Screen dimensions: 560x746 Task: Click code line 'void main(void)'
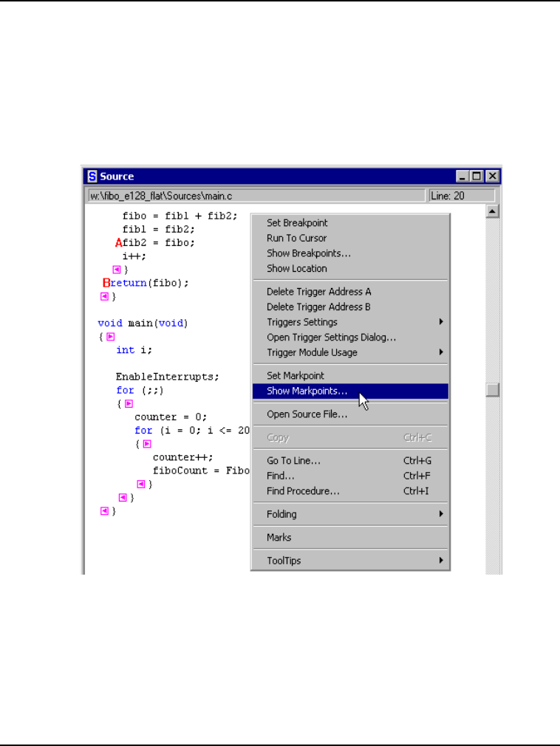[143, 324]
